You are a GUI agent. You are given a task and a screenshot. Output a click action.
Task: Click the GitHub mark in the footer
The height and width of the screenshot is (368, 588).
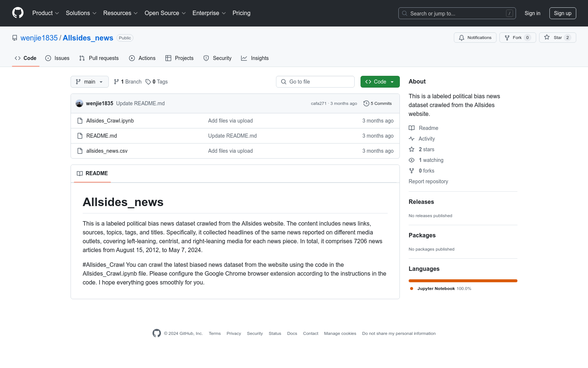tap(157, 333)
